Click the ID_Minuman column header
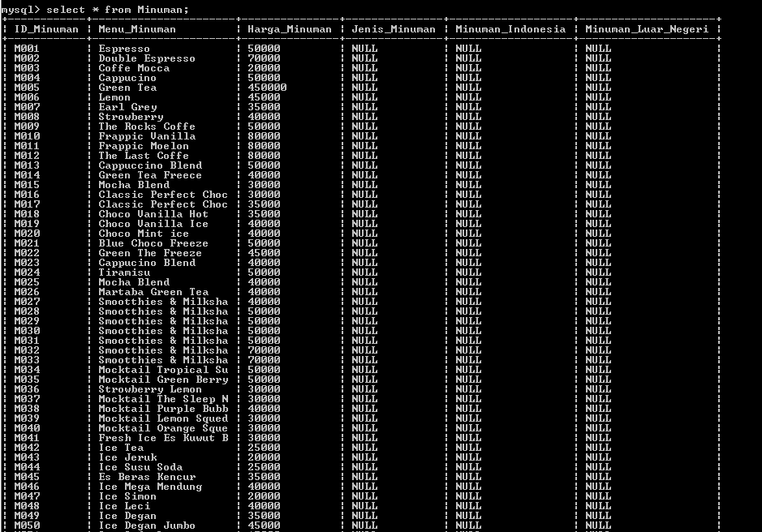762x532 pixels. [x=46, y=29]
